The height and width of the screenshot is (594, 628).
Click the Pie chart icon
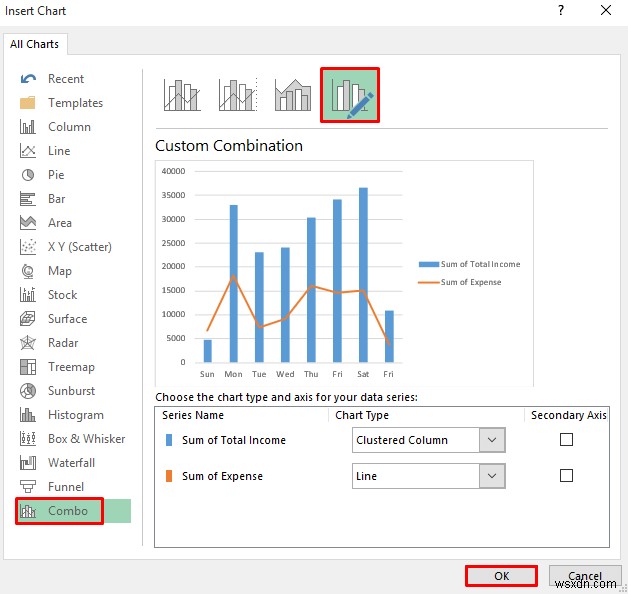click(x=28, y=175)
